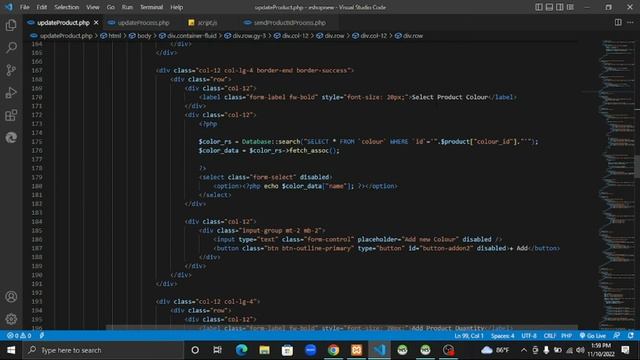The image size is (640, 360).
Task: Expand the html breadcrumb item
Action: pyautogui.click(x=111, y=36)
